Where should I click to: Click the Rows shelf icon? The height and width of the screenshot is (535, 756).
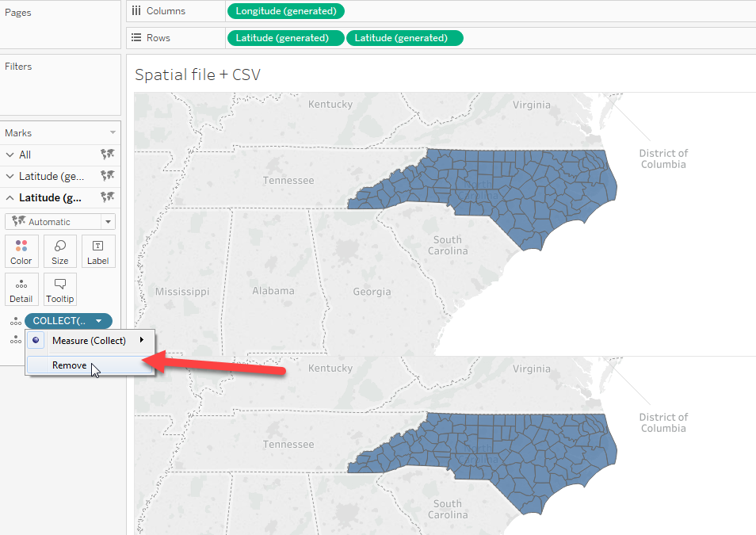tap(137, 38)
